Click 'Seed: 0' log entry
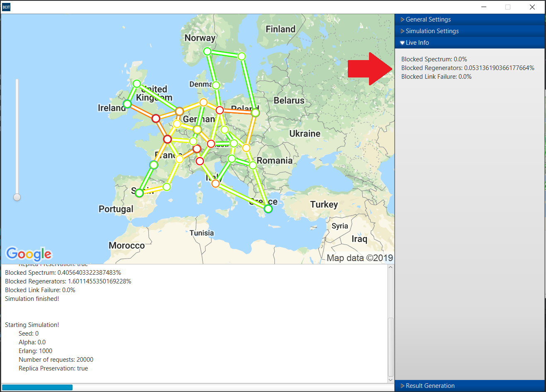This screenshot has height=392, width=546. pyautogui.click(x=29, y=334)
